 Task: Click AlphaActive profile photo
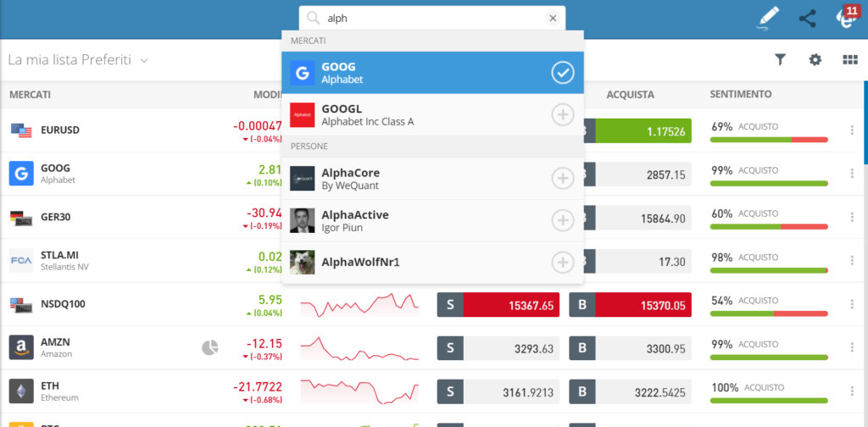[303, 220]
